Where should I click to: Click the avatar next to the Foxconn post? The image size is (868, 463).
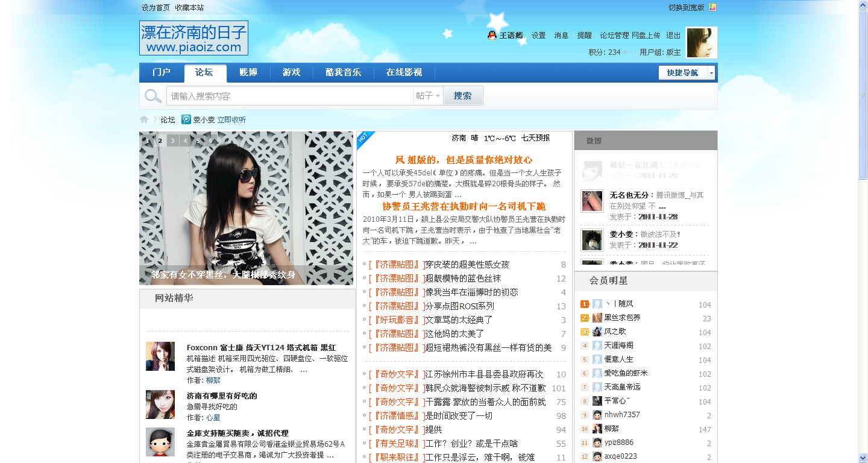click(x=160, y=356)
